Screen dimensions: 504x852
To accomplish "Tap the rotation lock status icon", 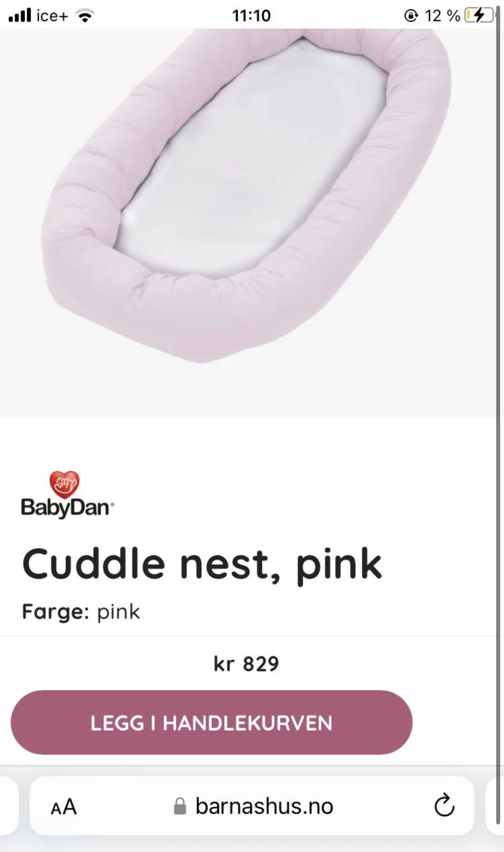I will click(411, 16).
